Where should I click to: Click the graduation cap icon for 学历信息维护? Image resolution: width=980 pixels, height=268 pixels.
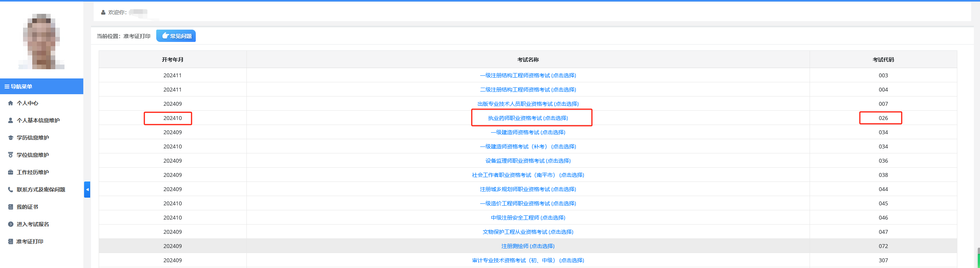(x=10, y=138)
